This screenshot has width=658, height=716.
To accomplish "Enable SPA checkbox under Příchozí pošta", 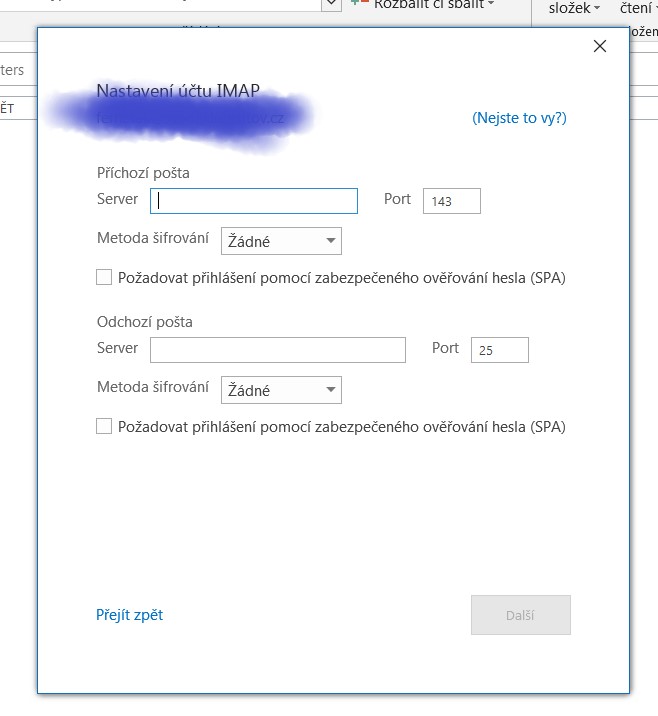I will tap(104, 278).
